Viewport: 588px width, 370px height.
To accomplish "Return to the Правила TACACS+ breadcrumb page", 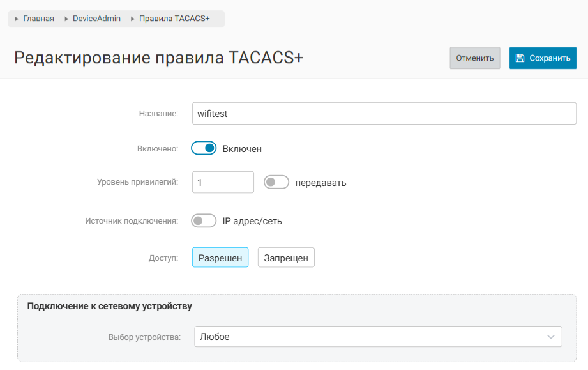I will coord(174,19).
